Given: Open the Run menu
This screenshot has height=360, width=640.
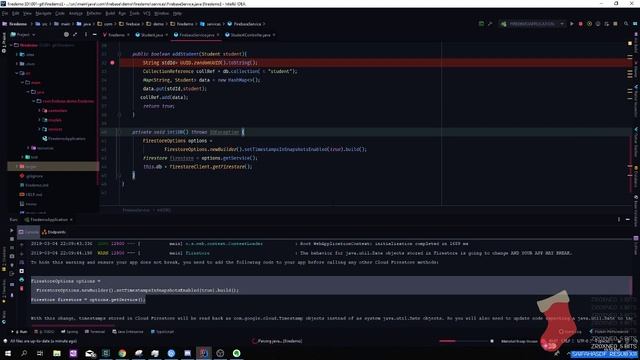Looking at the screenshot, I should tap(122, 13).
